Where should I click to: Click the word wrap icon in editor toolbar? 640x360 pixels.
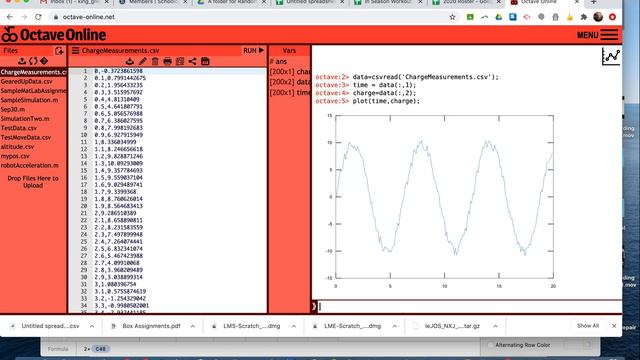pyautogui.click(x=180, y=62)
